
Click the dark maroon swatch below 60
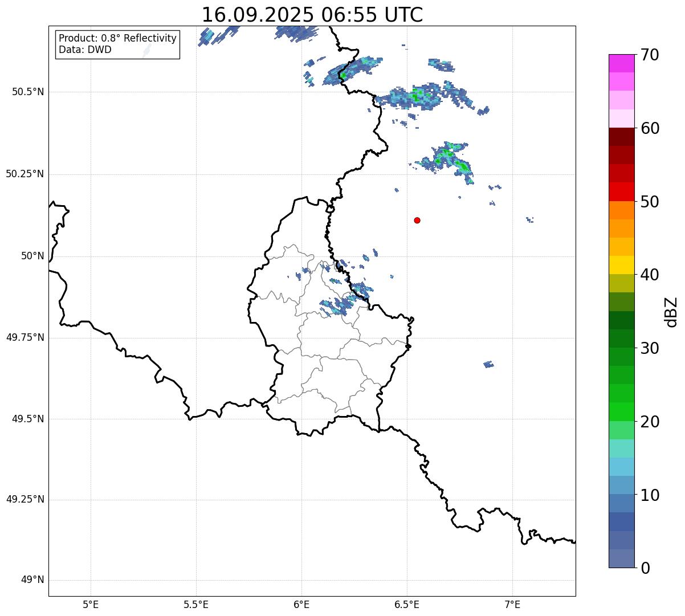[x=621, y=137]
